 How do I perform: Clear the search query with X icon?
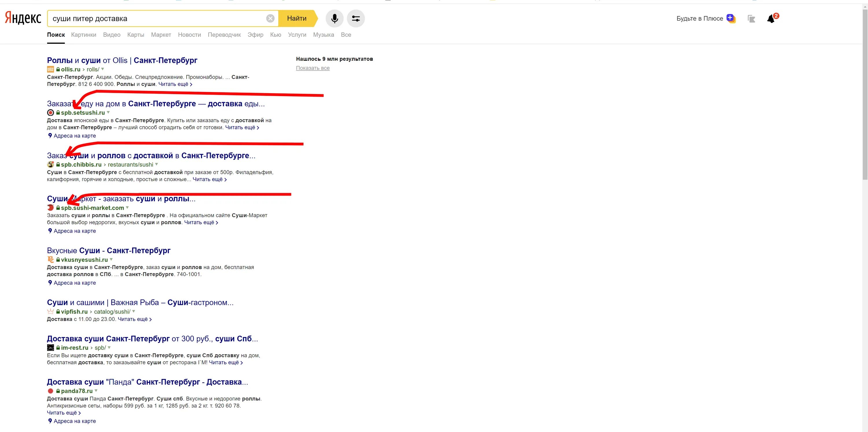(x=270, y=19)
